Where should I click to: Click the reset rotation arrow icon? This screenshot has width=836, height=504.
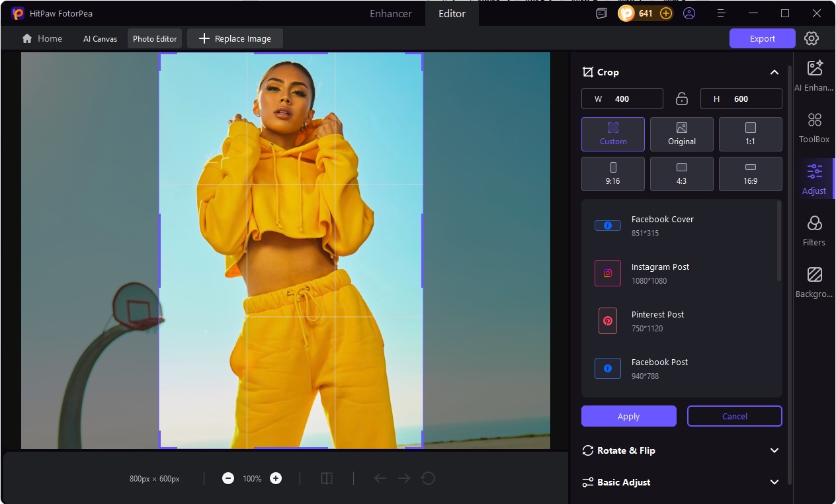[428, 478]
